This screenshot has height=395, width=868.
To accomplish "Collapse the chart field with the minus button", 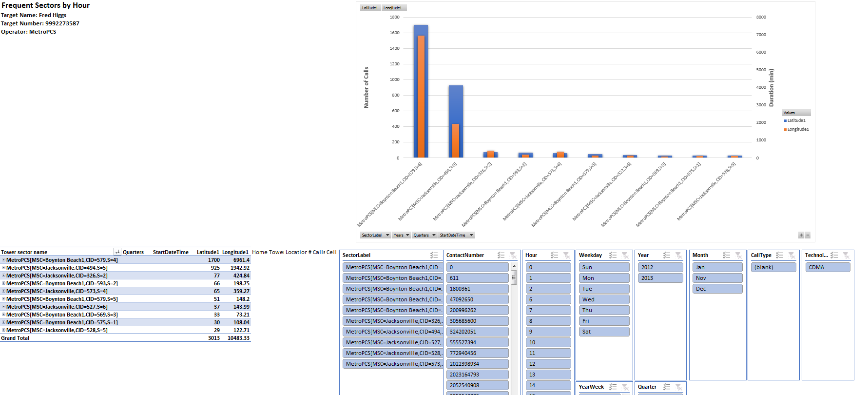I will point(808,235).
